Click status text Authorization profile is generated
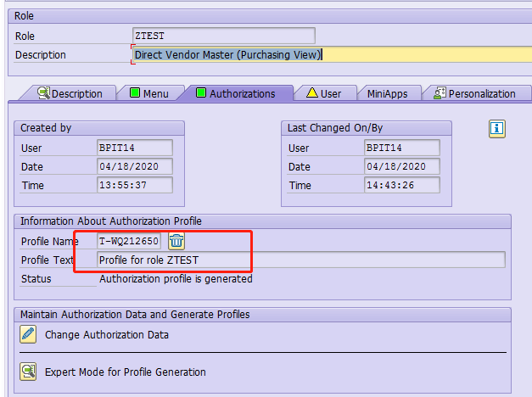The width and height of the screenshot is (532, 397). pos(176,279)
